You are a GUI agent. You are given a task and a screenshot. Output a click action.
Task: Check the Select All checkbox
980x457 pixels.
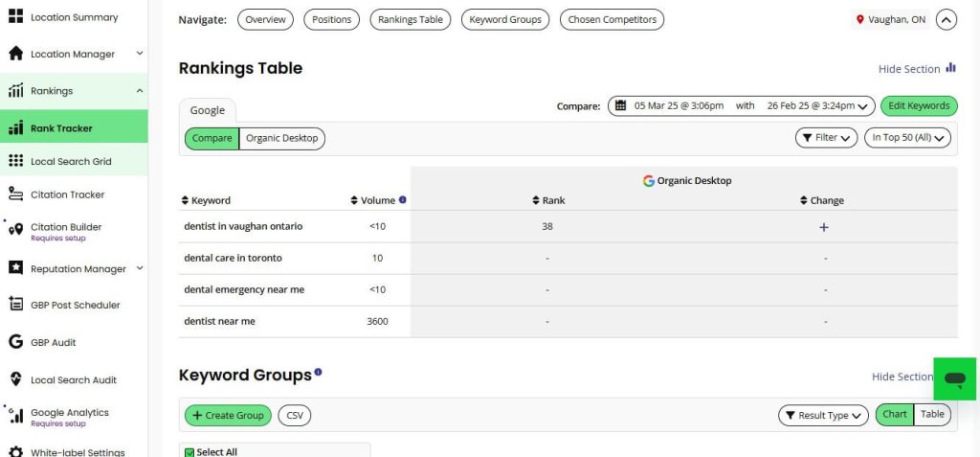point(189,452)
